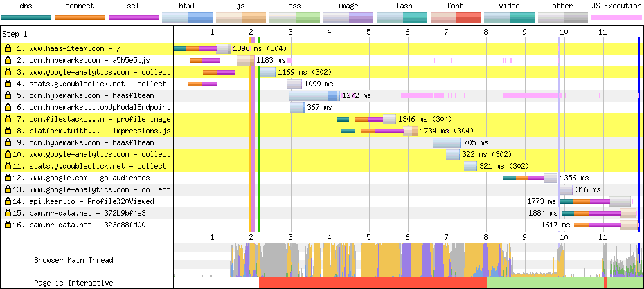This screenshot has height=289, width=644.
Task: Click the '1169 ms (302)' timing text
Action: 304,72
